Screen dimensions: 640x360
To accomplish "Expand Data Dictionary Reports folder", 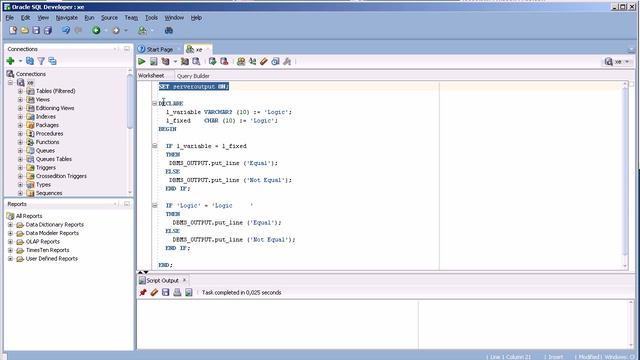I will 11,224.
